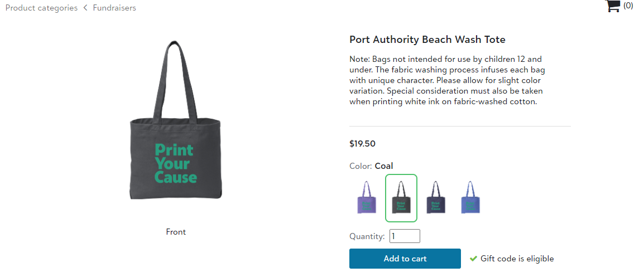Click the Front view label
The height and width of the screenshot is (277, 644).
[x=176, y=232]
